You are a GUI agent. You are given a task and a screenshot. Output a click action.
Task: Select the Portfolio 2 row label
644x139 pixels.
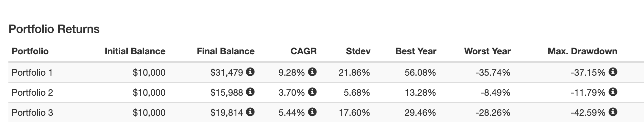32,93
